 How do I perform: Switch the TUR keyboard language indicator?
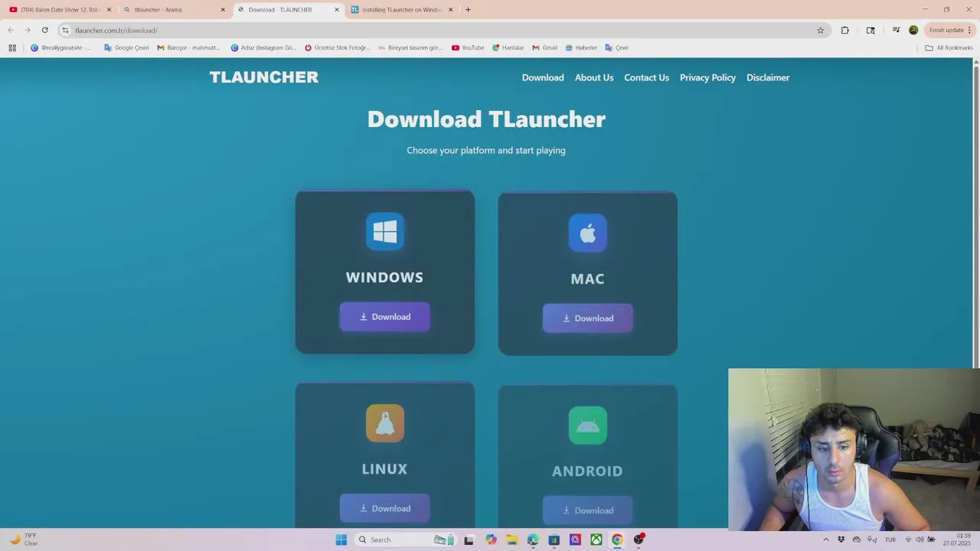tap(890, 540)
